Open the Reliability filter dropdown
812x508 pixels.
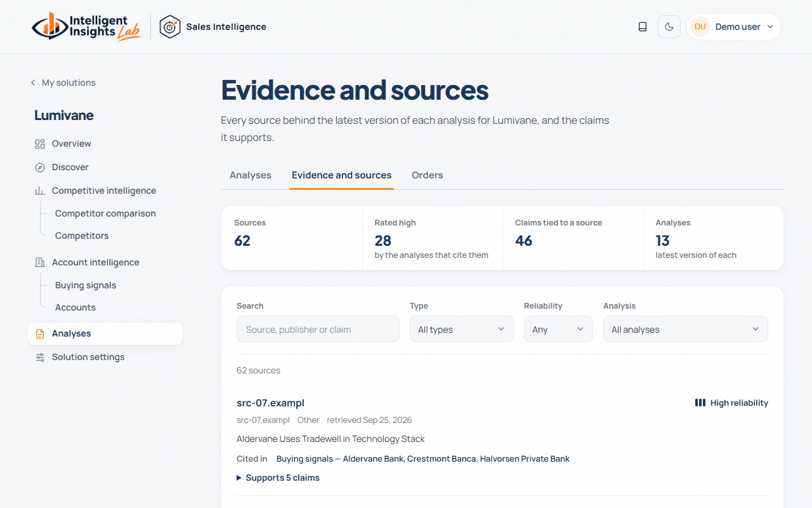[x=558, y=329]
